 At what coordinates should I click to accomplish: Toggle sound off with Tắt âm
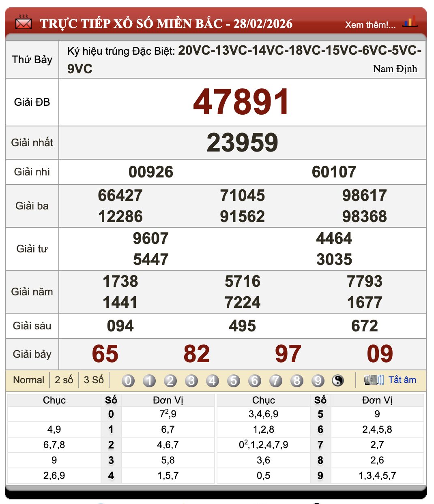tap(402, 380)
